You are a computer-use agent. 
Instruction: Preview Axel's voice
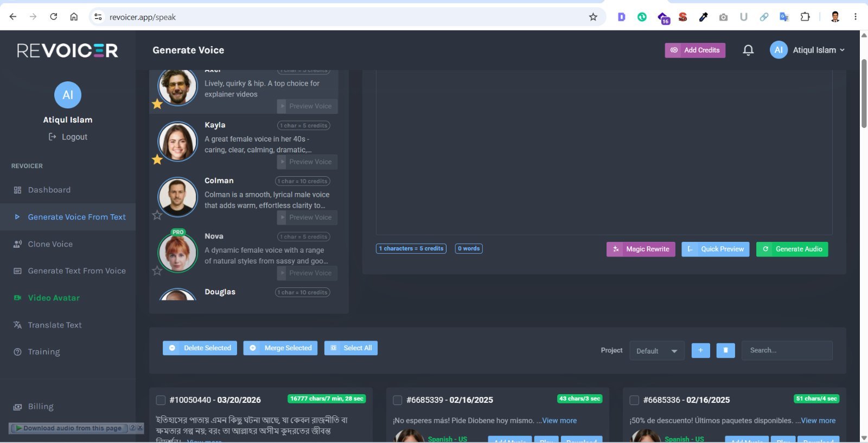pyautogui.click(x=307, y=106)
